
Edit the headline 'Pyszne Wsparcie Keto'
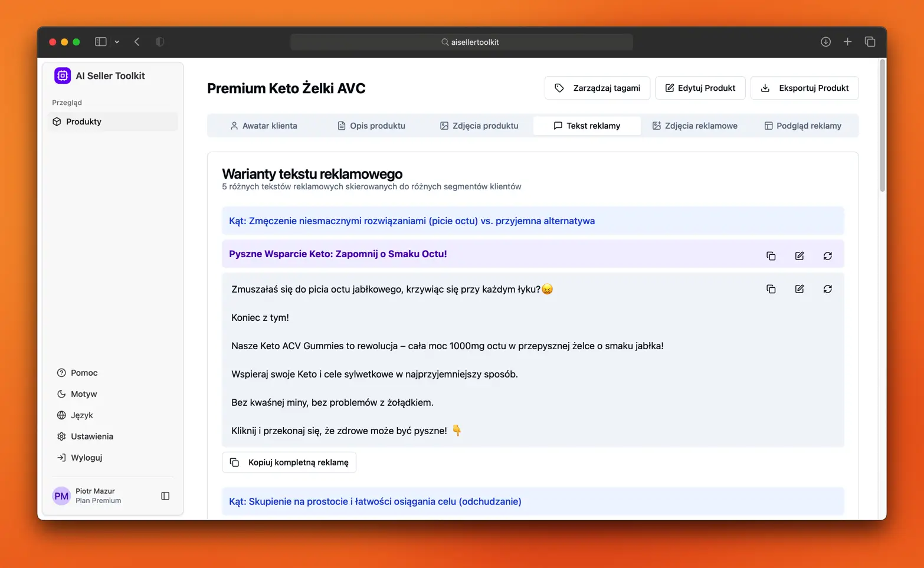[799, 256]
